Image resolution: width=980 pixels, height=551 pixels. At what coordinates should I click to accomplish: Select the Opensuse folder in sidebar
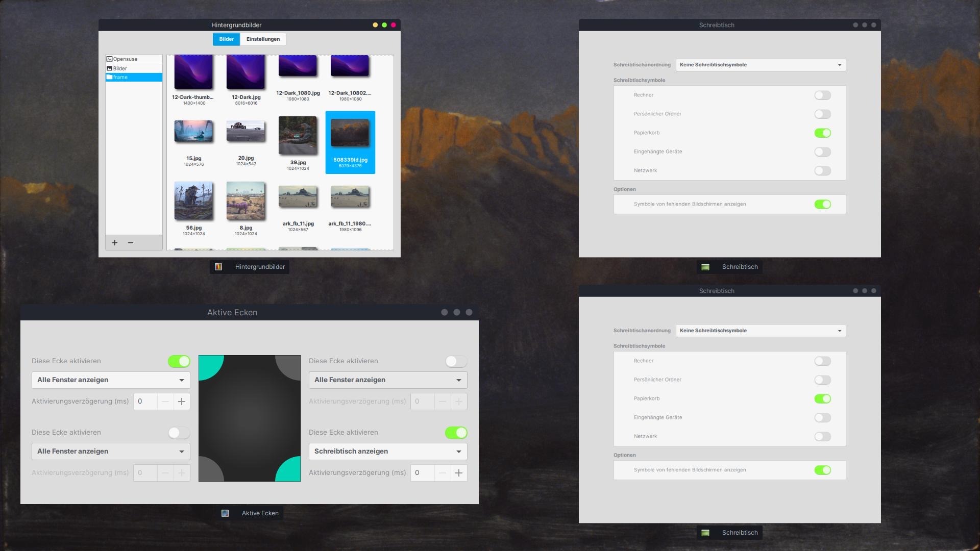point(125,59)
